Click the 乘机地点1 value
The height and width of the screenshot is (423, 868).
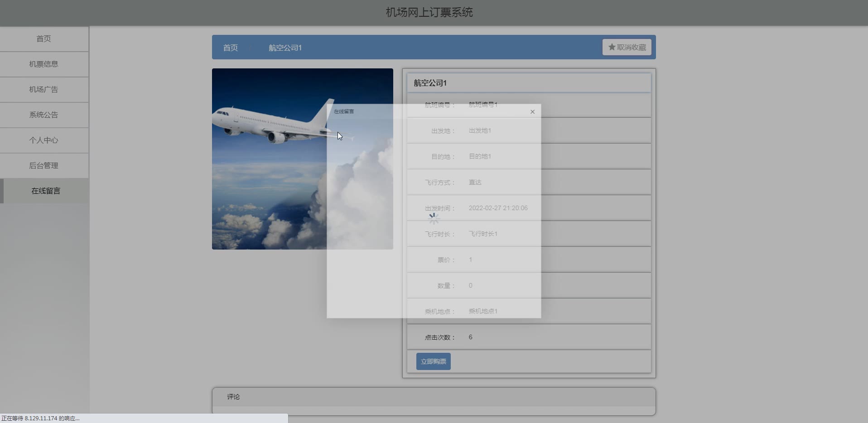pyautogui.click(x=483, y=311)
